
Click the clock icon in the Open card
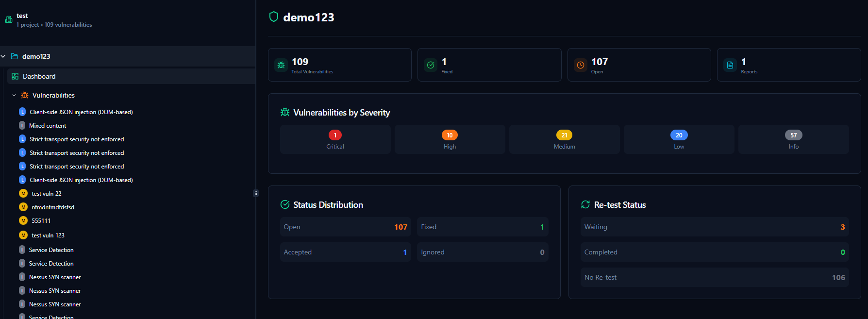581,65
